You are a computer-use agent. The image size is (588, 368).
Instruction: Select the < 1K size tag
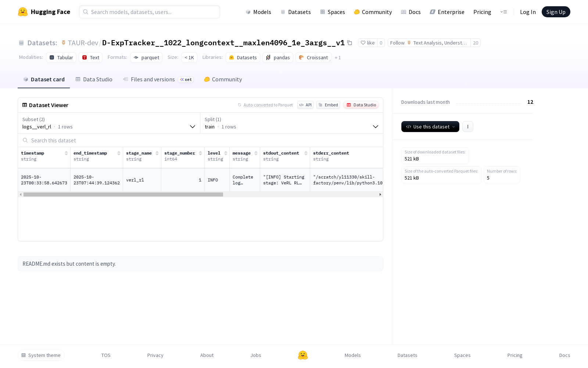click(189, 57)
